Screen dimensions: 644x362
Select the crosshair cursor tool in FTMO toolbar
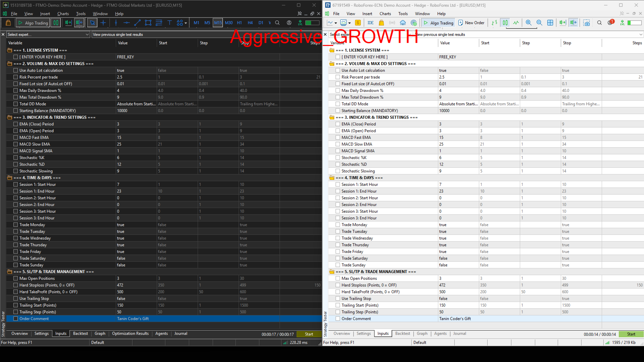click(103, 23)
